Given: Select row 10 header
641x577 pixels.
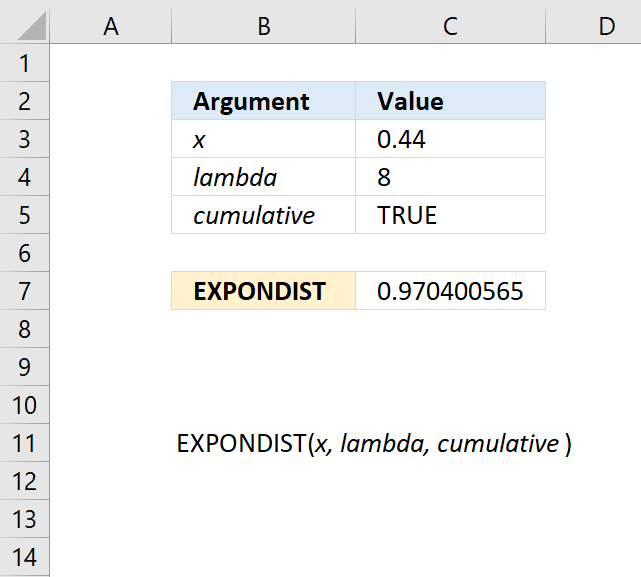Looking at the screenshot, I should click(25, 405).
